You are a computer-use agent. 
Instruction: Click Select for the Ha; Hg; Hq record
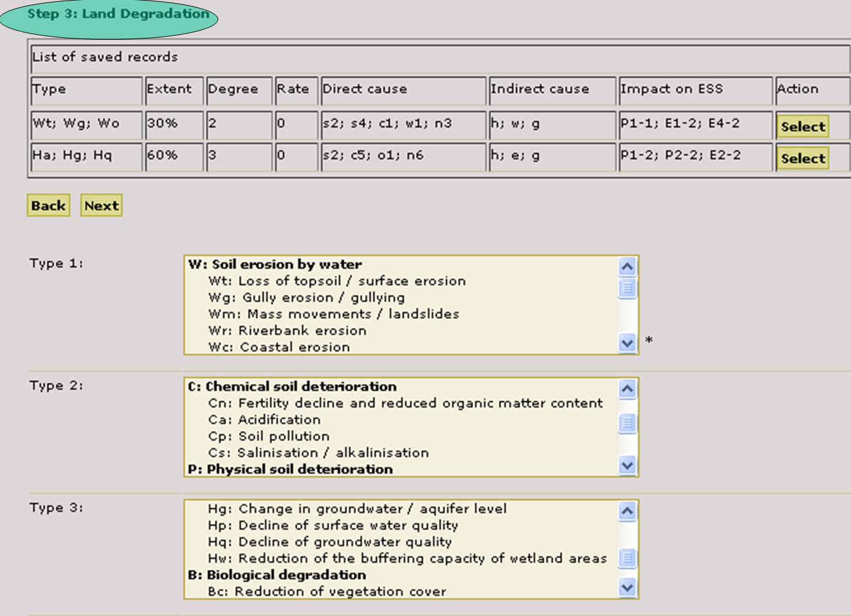[x=803, y=158]
